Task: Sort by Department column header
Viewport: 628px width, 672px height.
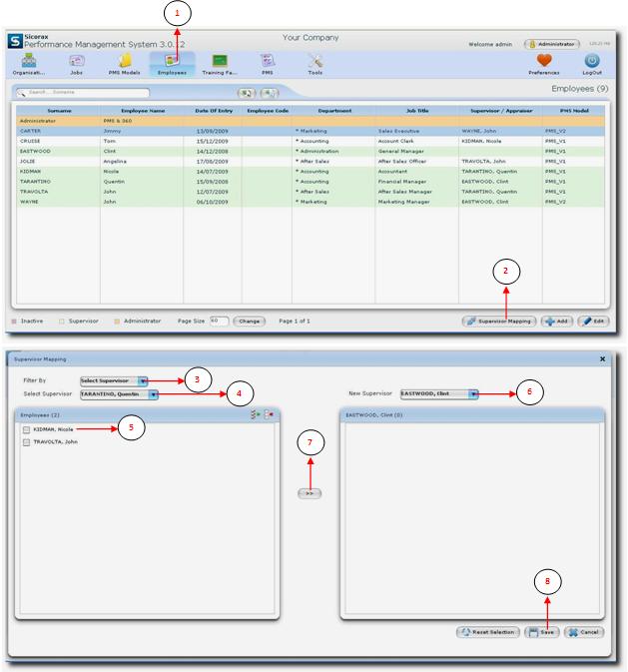Action: pyautogui.click(x=333, y=111)
